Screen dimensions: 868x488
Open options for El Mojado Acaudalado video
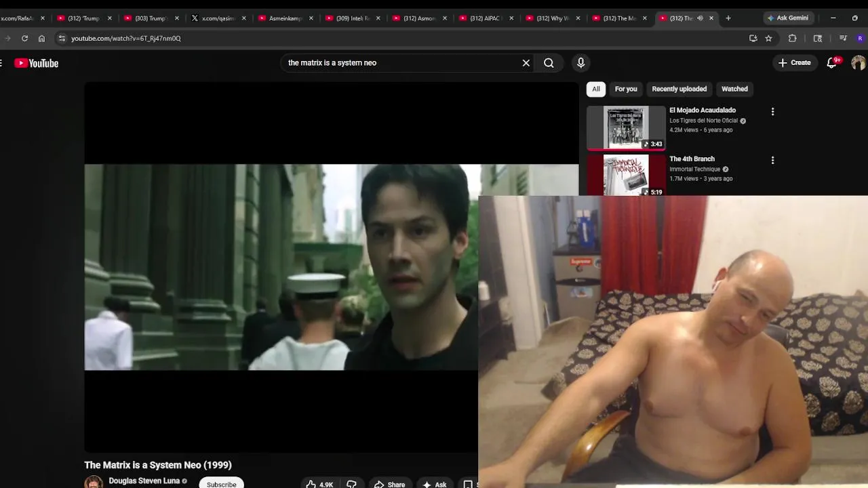(772, 112)
